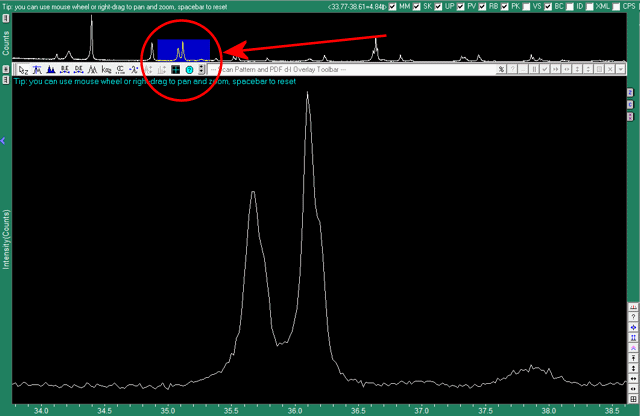Viewport: 640px width, 416px height.
Task: Click the blue left arrow on left edge
Action: [x=3, y=142]
